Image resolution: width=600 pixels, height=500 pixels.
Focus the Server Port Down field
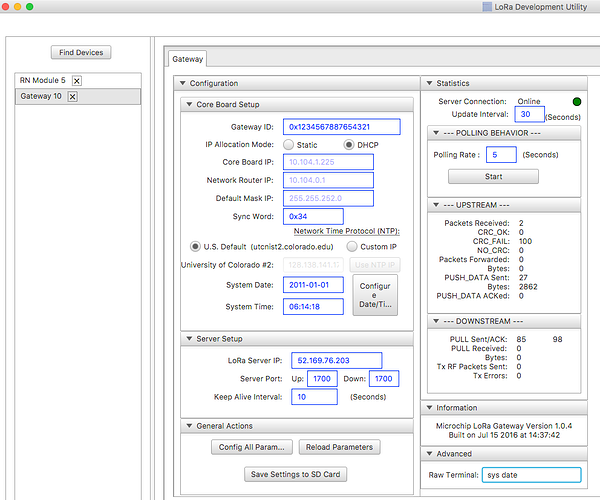click(384, 378)
